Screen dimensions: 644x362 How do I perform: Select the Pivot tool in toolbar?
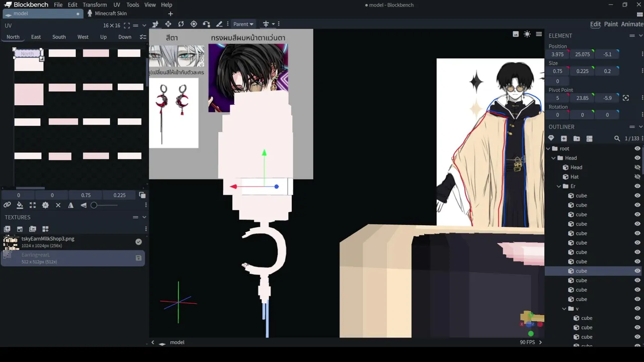click(x=194, y=24)
